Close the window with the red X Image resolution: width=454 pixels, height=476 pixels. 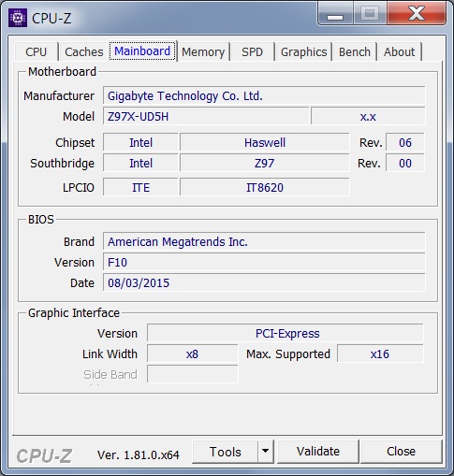417,13
